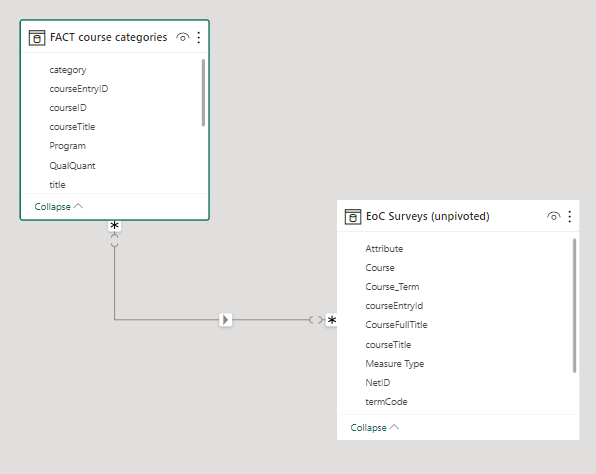Select the courseID field
The height and width of the screenshot is (474, 596).
point(68,108)
